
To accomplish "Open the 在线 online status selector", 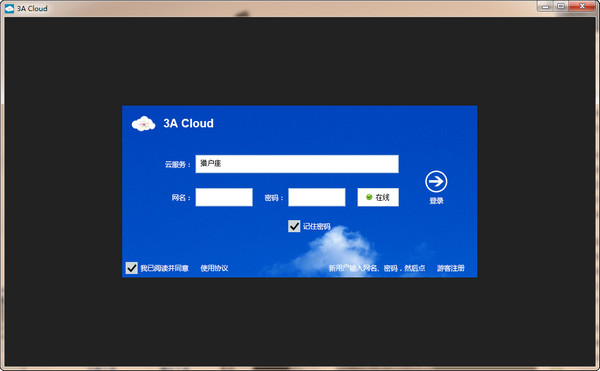I will point(378,197).
